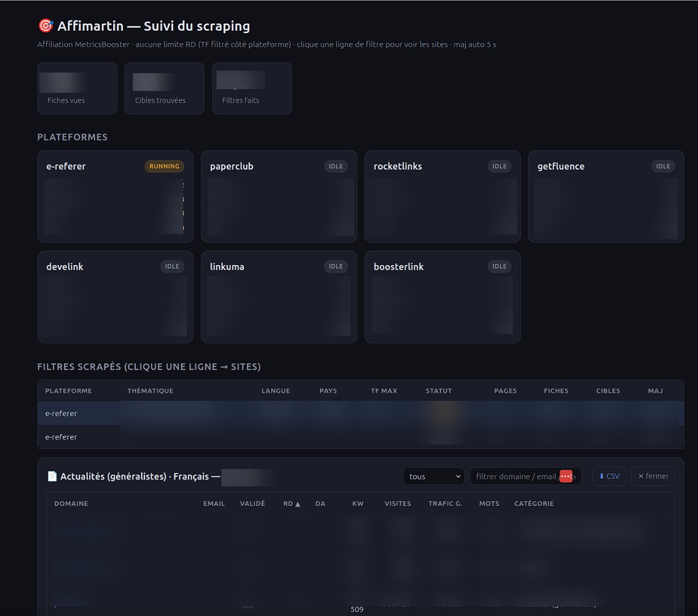Click the PAGES column header
Viewport: 698px width, 616px height.
pyautogui.click(x=506, y=390)
